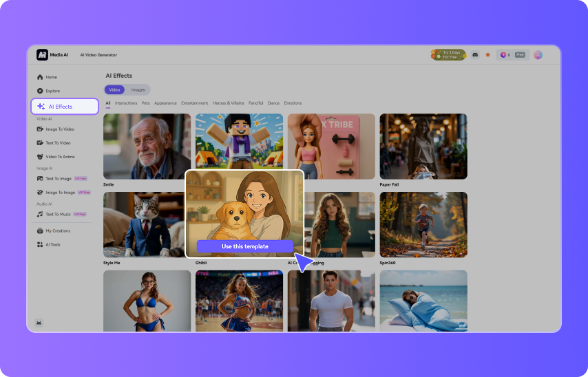Open the Paper Fall effect thumbnail
Image resolution: width=588 pixels, height=377 pixels.
coord(423,146)
